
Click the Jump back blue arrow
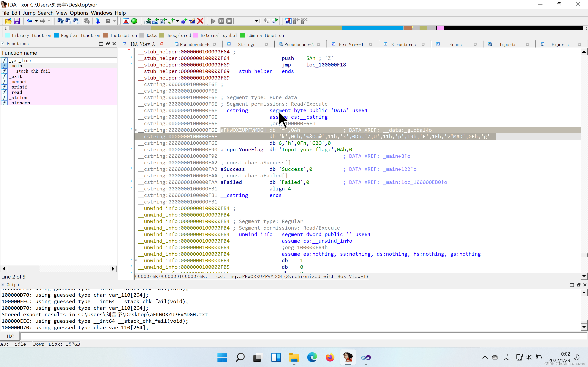click(x=29, y=21)
